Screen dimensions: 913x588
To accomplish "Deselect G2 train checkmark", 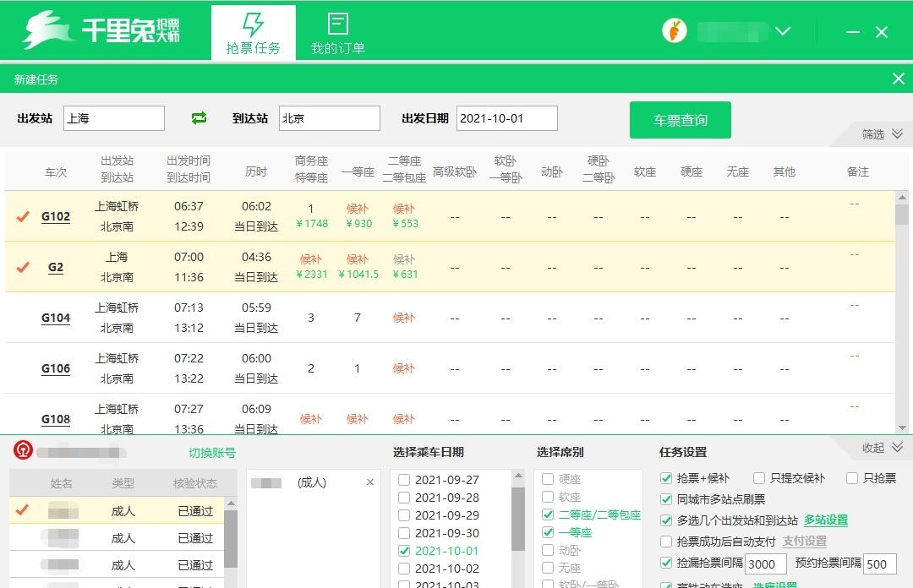I will [23, 267].
